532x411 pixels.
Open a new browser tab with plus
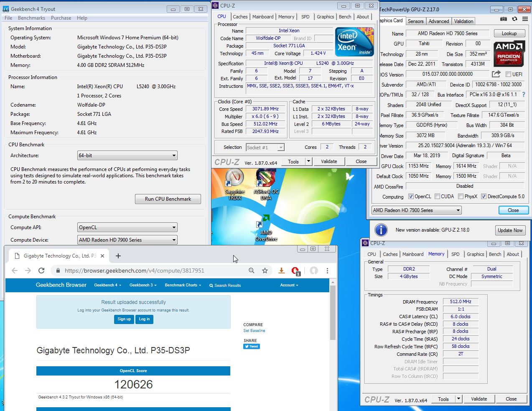pyautogui.click(x=118, y=256)
